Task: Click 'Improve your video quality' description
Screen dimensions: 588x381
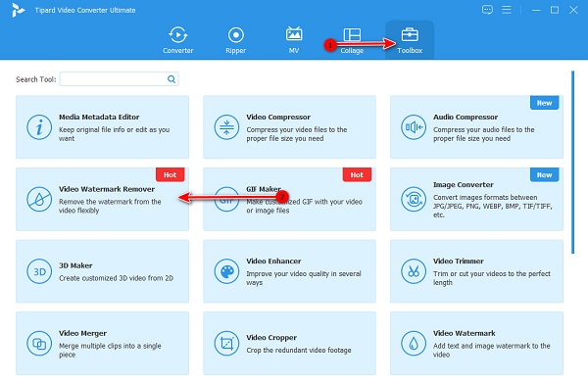Action: [x=304, y=278]
